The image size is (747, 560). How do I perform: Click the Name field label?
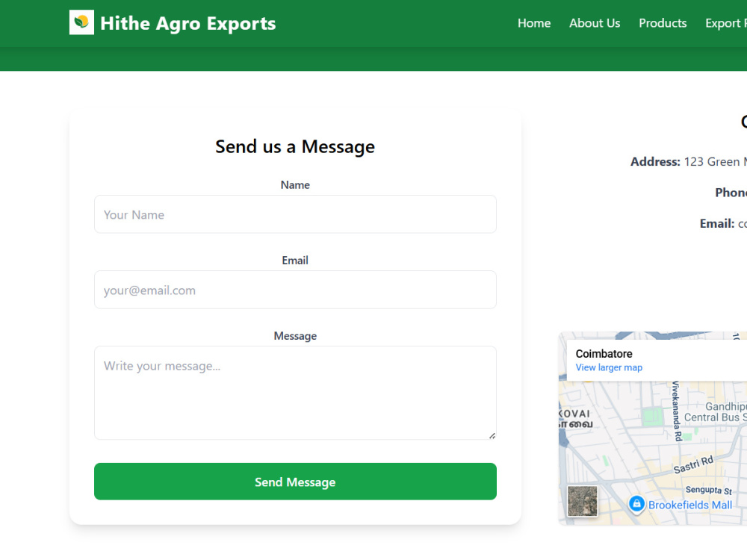(295, 184)
